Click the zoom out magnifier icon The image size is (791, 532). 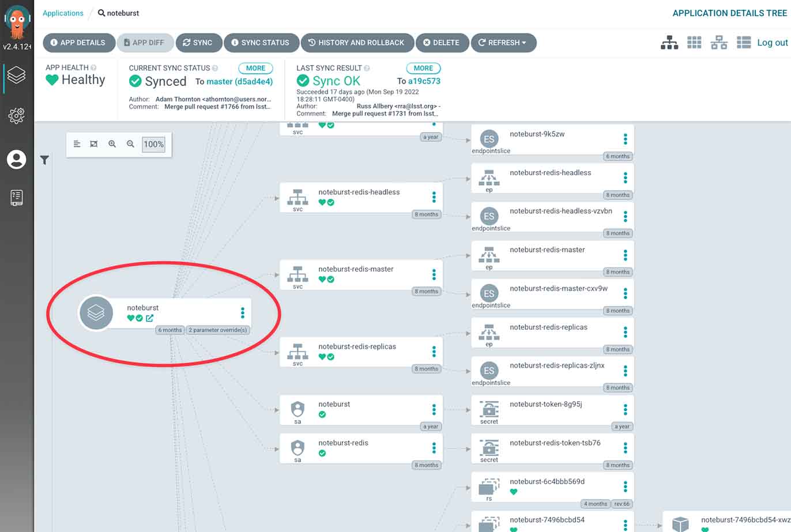tap(130, 144)
